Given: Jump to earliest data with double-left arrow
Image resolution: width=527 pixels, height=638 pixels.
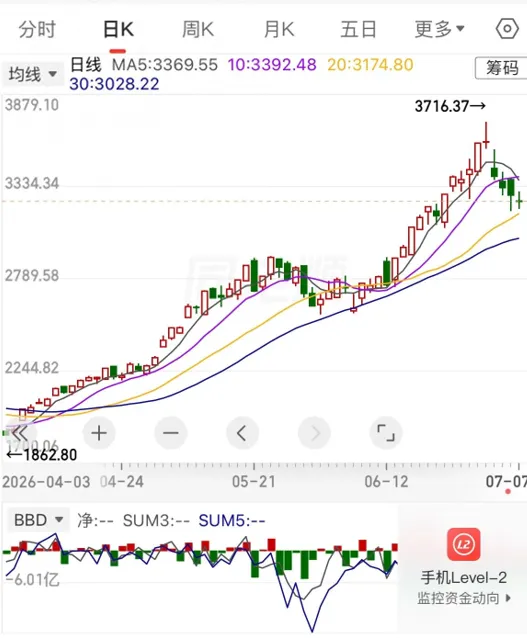Looking at the screenshot, I should [20, 433].
